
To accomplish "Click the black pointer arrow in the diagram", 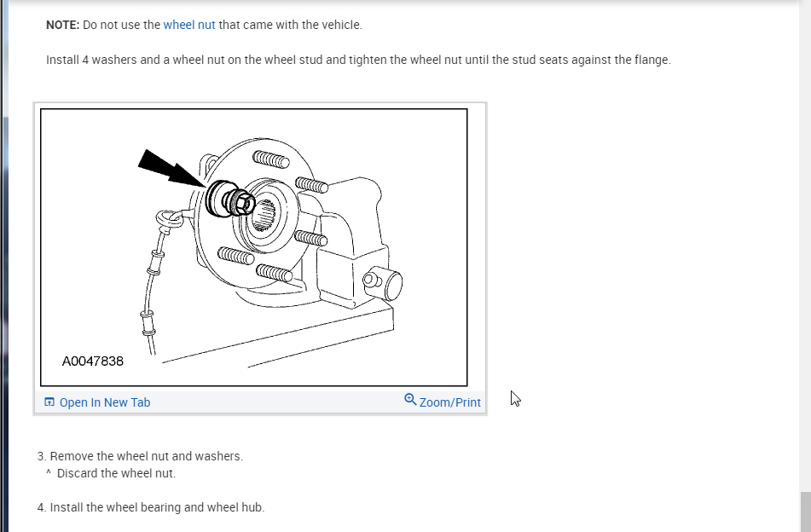I will click(x=171, y=167).
